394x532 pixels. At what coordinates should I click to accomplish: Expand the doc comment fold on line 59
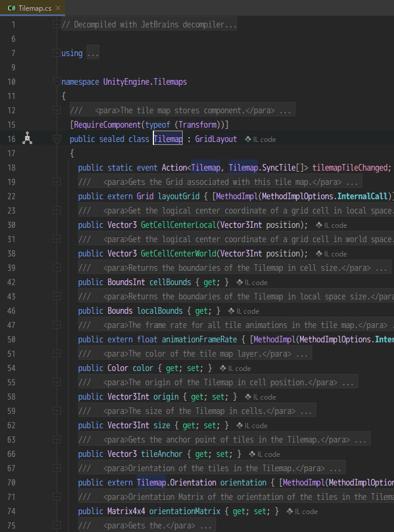(x=57, y=411)
